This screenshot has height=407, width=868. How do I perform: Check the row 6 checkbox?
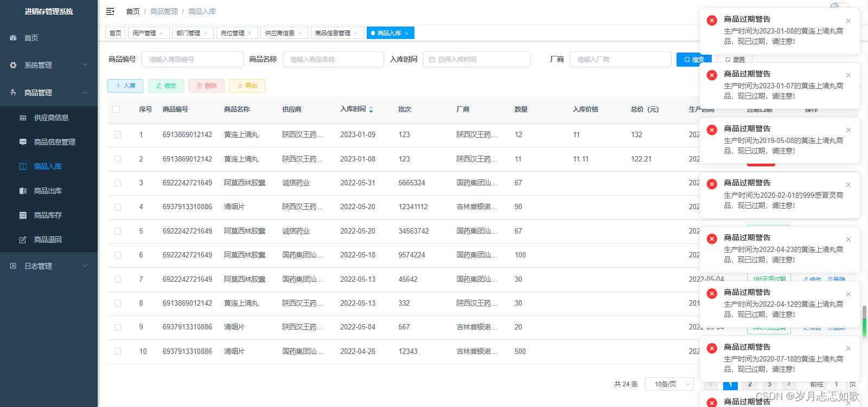pyautogui.click(x=118, y=255)
